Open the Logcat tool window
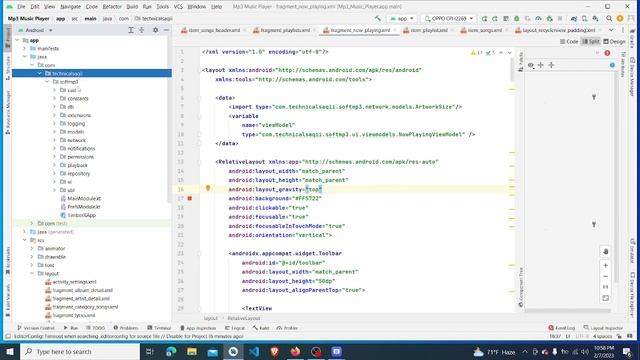 coord(235,328)
